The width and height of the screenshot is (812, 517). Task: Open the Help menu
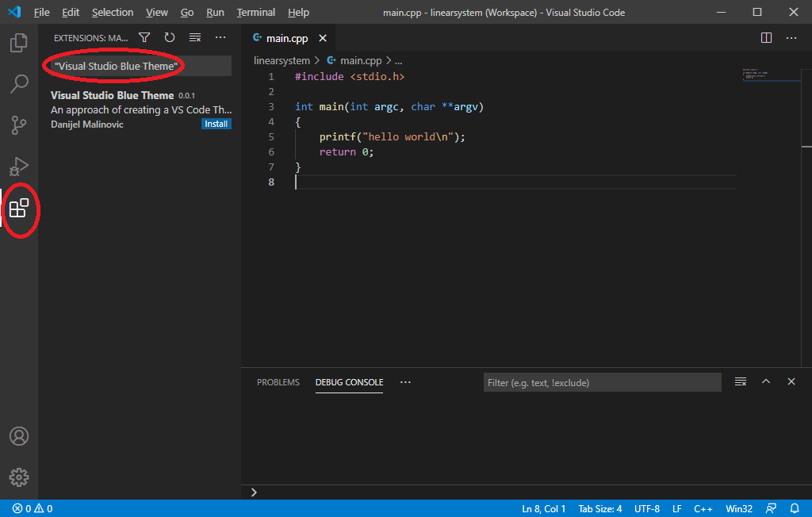[298, 12]
